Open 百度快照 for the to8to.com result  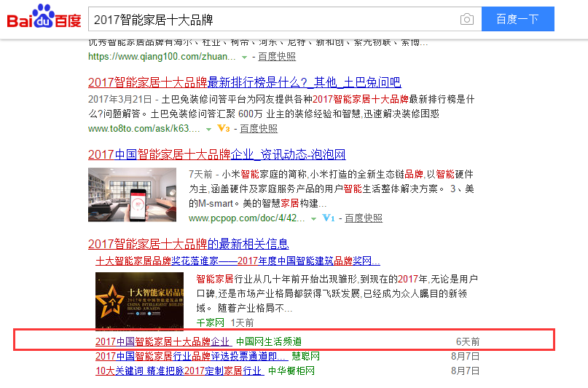(259, 128)
